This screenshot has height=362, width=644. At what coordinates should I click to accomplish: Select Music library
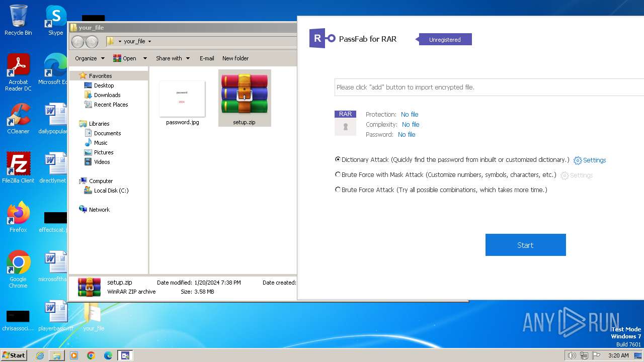pyautogui.click(x=101, y=143)
